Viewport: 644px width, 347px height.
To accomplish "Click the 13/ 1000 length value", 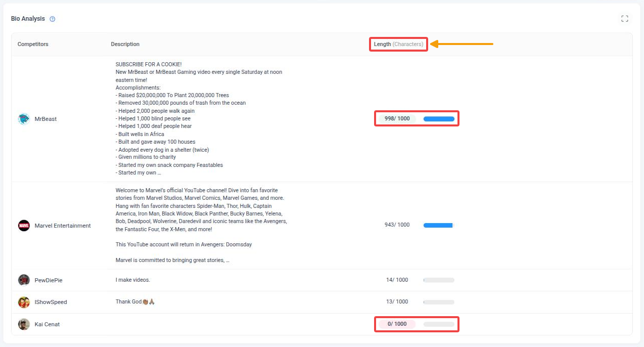I will click(x=397, y=301).
